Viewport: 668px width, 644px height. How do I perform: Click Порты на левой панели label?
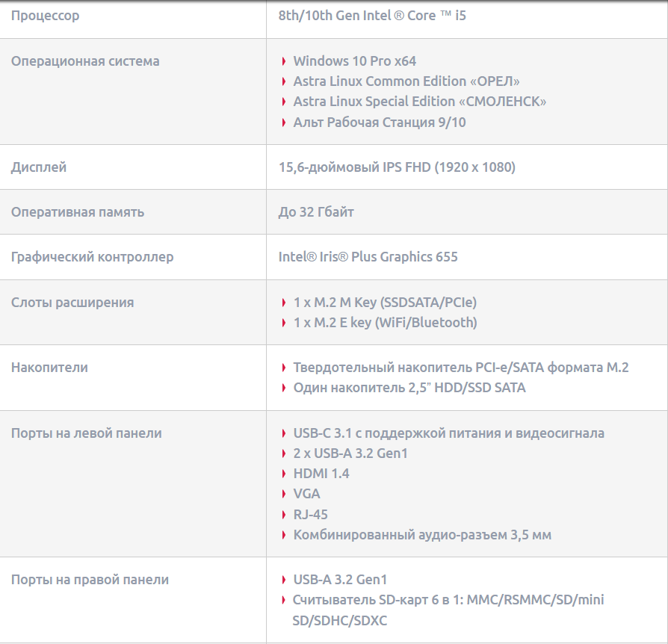(86, 433)
